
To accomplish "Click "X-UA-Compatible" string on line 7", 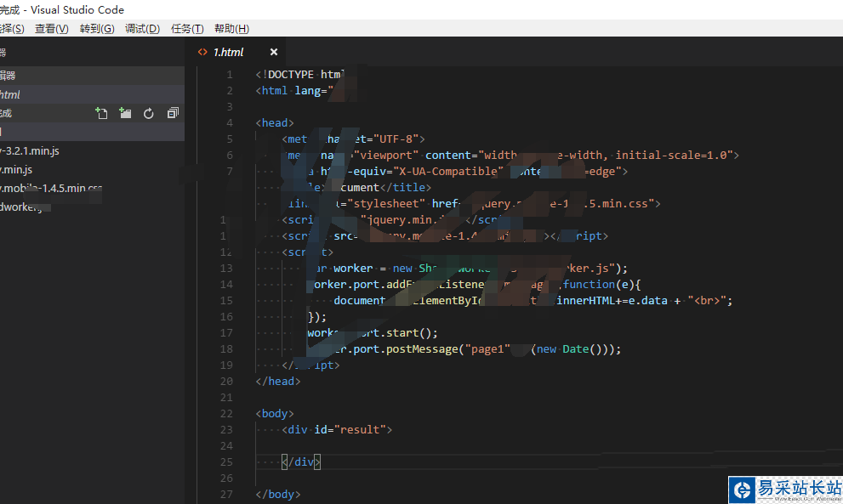I will coord(448,172).
